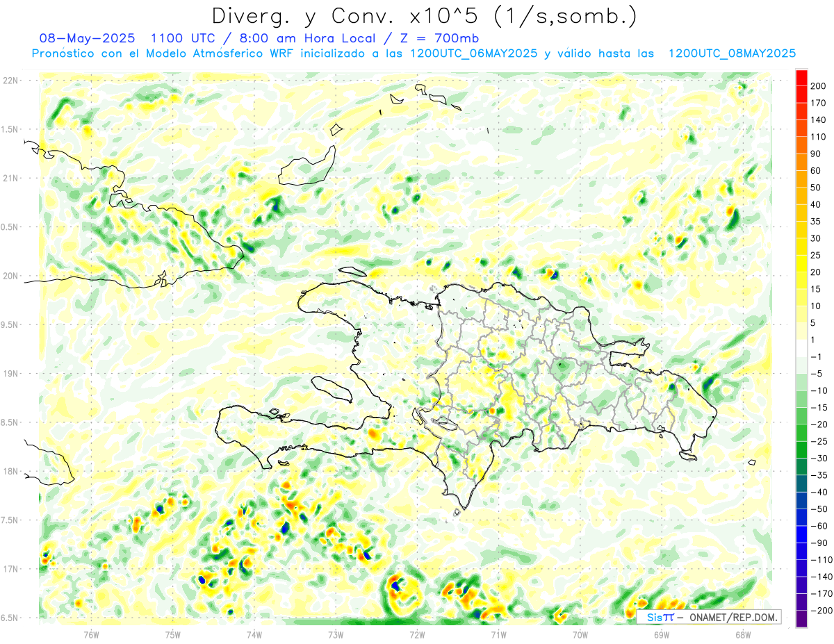Click the "72W" longitude label
Image resolution: width=834 pixels, height=644 pixels.
417,634
